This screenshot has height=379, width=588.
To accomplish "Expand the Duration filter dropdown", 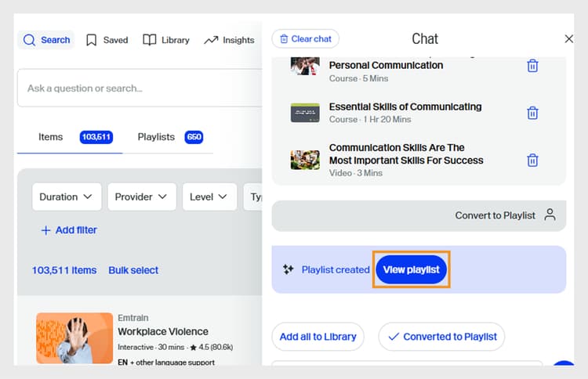I will tap(67, 197).
